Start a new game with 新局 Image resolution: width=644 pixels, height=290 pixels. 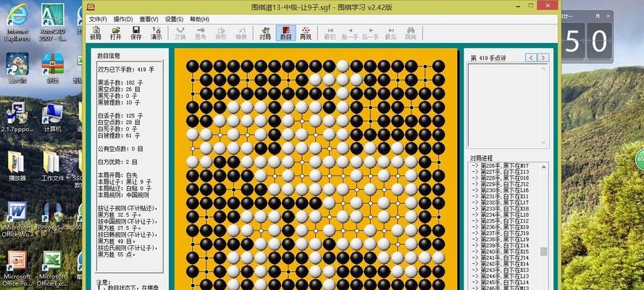coord(96,33)
